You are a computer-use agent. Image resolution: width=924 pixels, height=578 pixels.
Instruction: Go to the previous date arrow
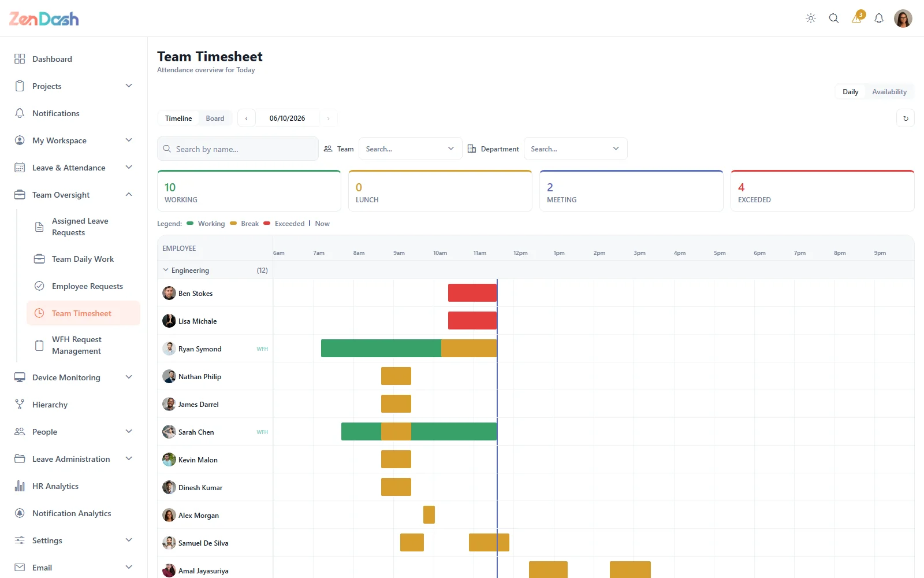click(247, 118)
